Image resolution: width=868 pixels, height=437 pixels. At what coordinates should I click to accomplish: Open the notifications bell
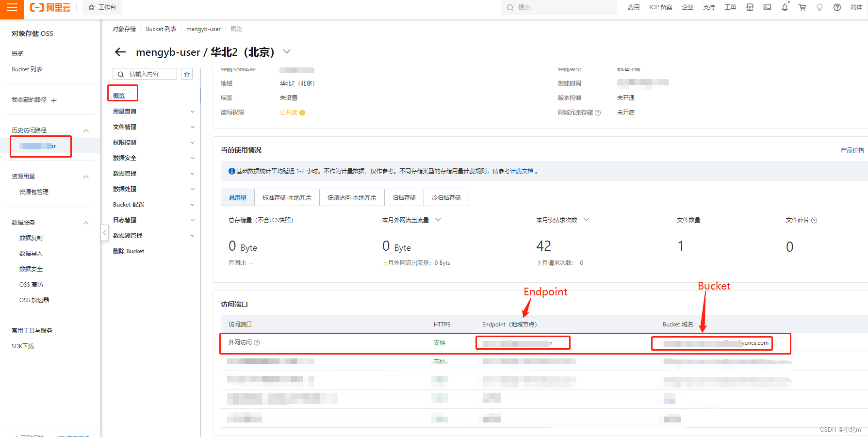[x=785, y=7]
